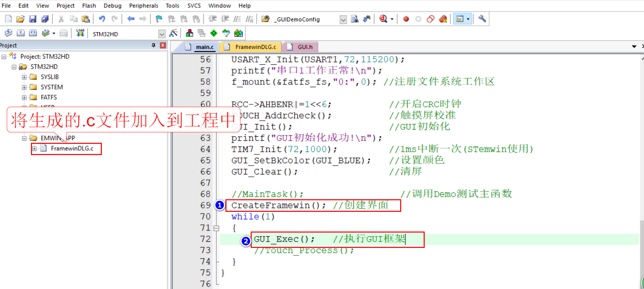Switch to the FramewinDLG.c editor tab

pos(251,47)
